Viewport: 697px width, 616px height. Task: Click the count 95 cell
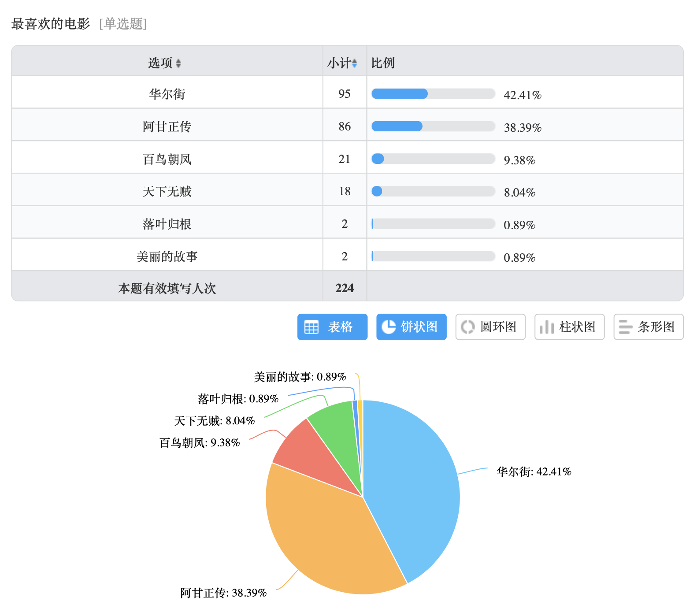pyautogui.click(x=345, y=92)
